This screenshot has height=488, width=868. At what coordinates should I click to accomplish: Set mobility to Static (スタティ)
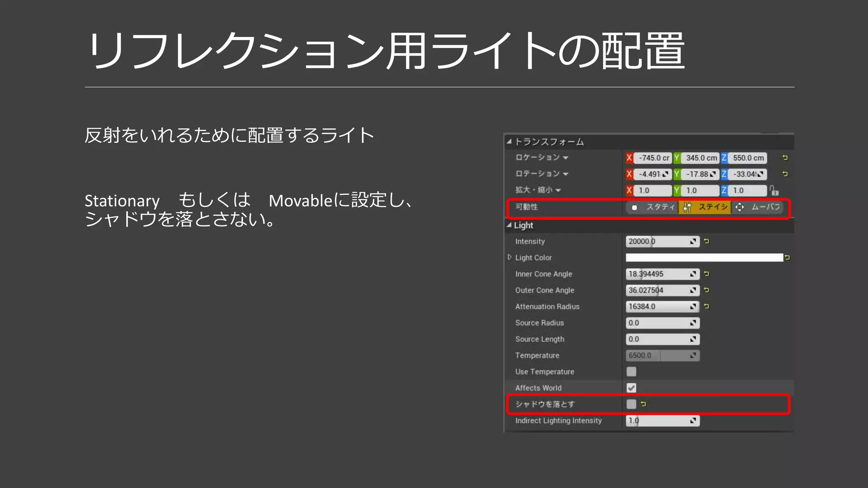(x=652, y=207)
